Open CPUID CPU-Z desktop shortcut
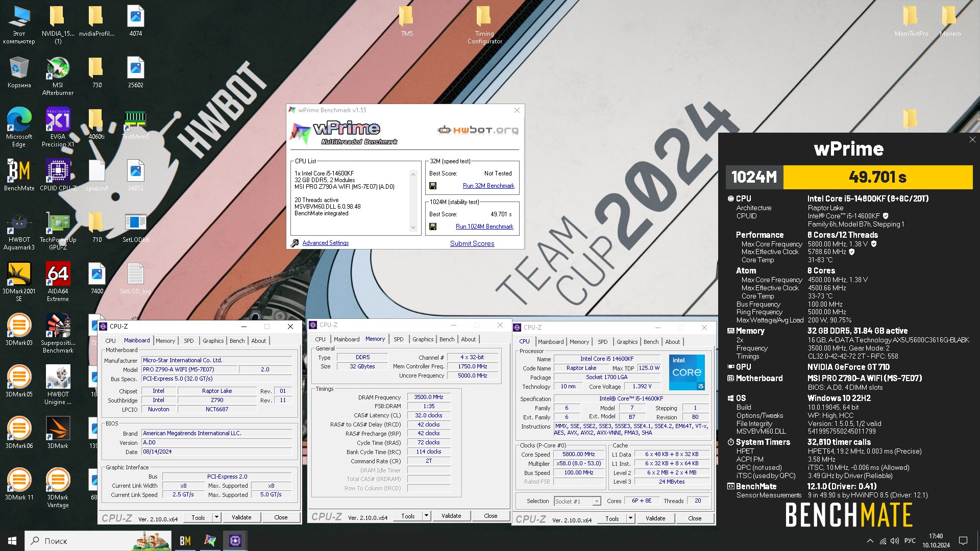This screenshot has width=980, height=551. 58,174
